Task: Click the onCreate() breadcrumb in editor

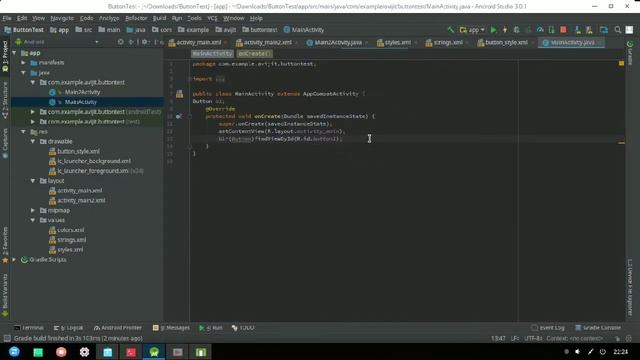Action: click(254, 53)
